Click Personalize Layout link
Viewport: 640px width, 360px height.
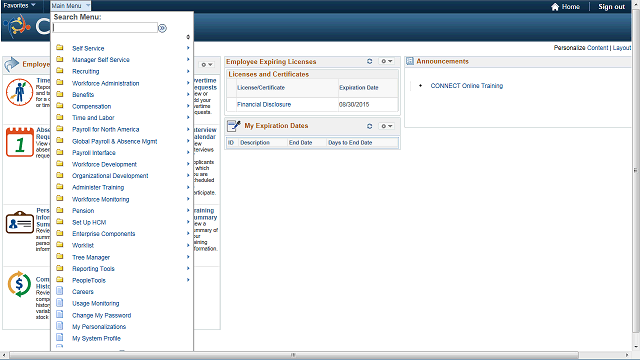coord(622,48)
